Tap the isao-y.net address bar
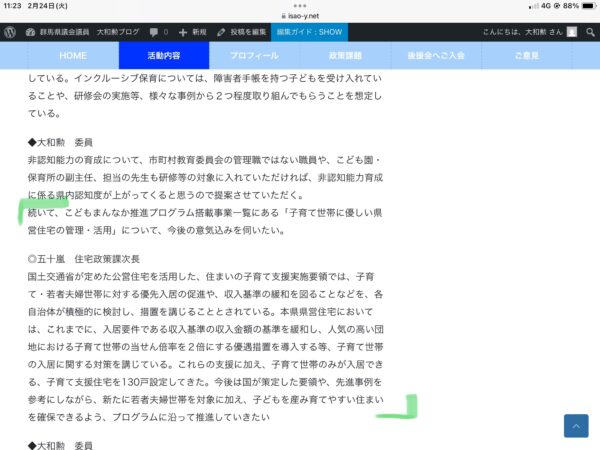Viewport: 600px width, 450px height. click(302, 17)
